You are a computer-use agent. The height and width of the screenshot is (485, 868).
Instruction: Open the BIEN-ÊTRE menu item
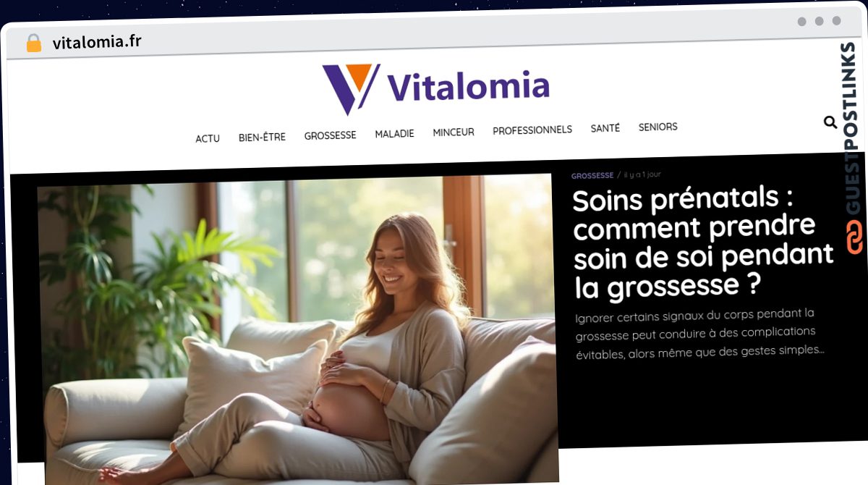point(262,137)
